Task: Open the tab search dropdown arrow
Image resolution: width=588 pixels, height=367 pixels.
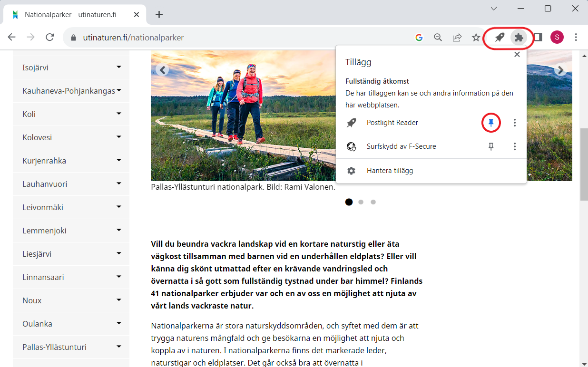Action: pos(494,9)
